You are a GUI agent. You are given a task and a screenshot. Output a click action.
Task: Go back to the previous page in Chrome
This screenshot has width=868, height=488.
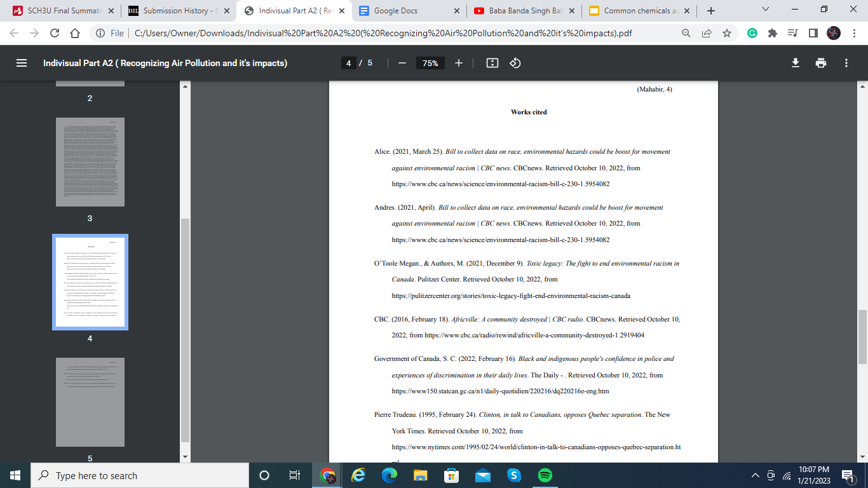14,33
